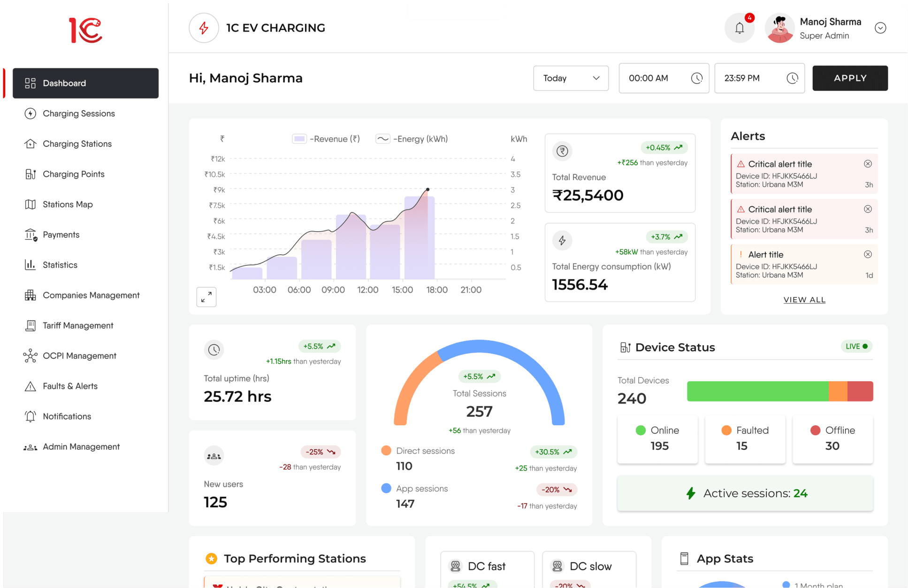Open Tariff Management
Image resolution: width=908 pixels, height=588 pixels.
click(x=78, y=325)
